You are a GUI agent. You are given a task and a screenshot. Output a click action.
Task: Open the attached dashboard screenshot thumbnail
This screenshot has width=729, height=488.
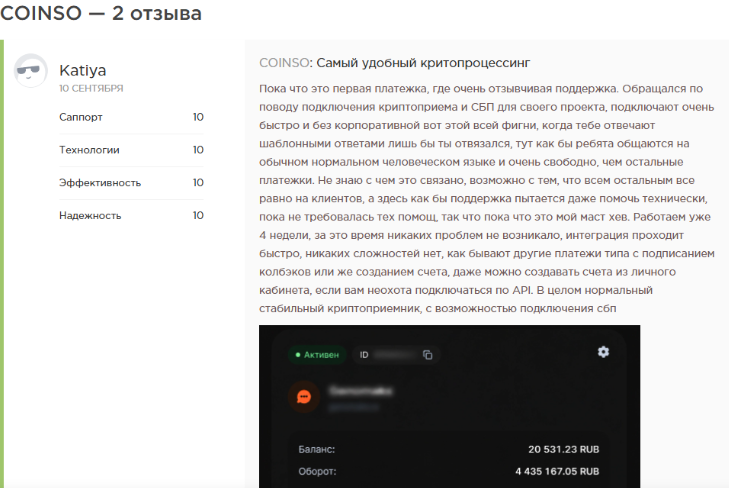[450, 407]
